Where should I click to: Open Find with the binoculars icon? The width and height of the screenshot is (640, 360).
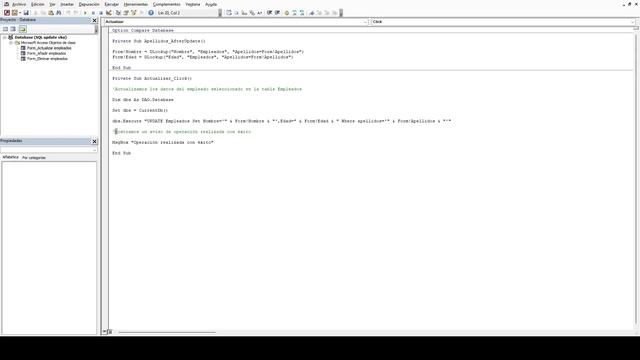[x=59, y=13]
